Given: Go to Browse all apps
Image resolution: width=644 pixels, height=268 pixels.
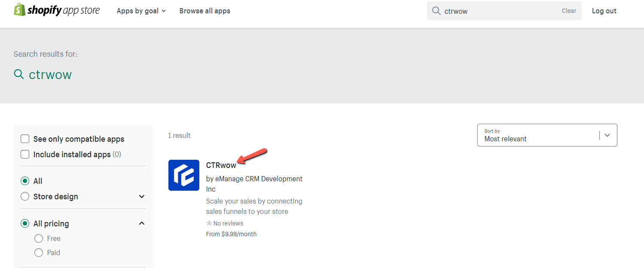Looking at the screenshot, I should click(x=205, y=11).
